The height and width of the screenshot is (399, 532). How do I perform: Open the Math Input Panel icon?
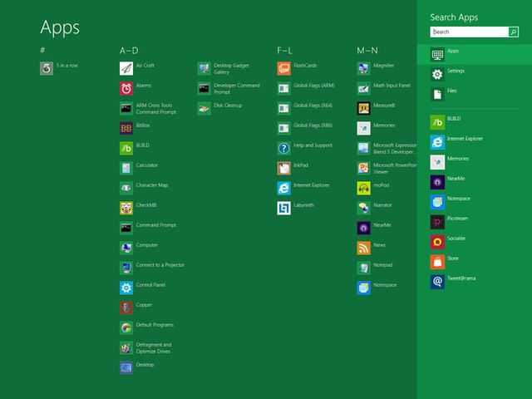tap(363, 89)
